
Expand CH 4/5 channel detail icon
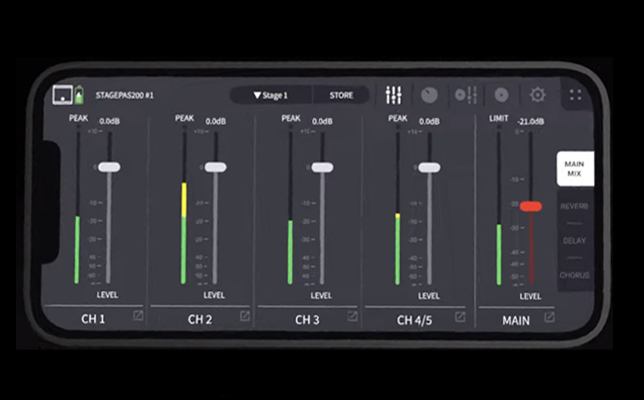pyautogui.click(x=460, y=316)
